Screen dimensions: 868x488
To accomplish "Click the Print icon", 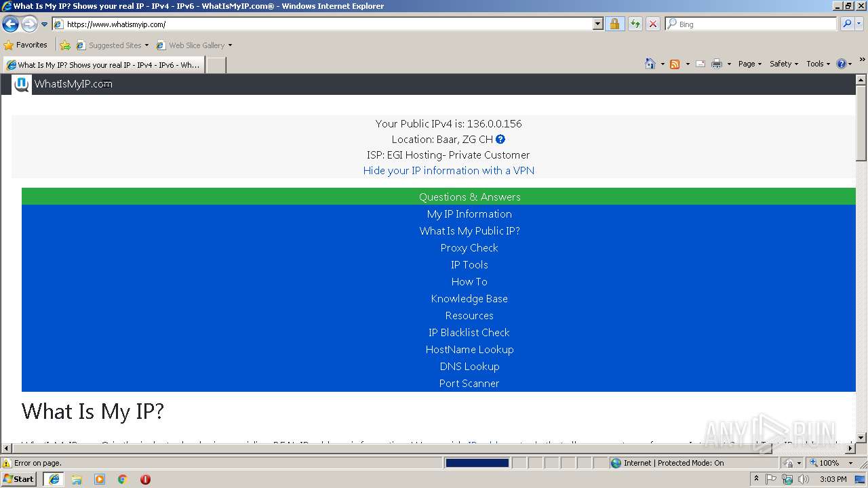I will click(717, 64).
